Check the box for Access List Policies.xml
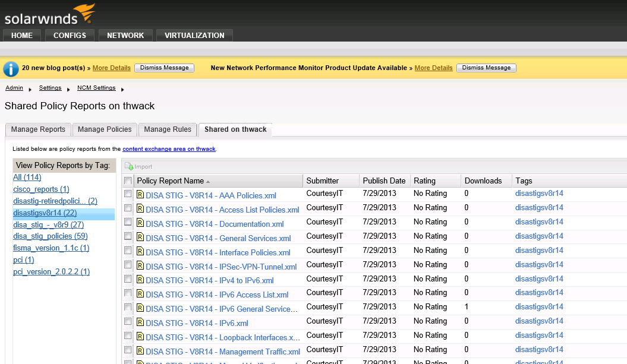 [128, 208]
